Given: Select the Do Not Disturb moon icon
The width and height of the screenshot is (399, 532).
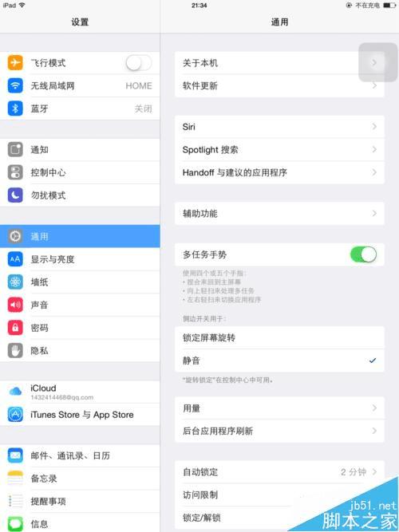Looking at the screenshot, I should pos(15,195).
